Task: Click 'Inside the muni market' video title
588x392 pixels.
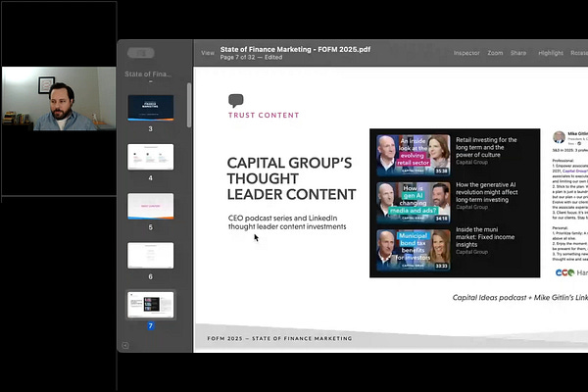Action: (485, 237)
